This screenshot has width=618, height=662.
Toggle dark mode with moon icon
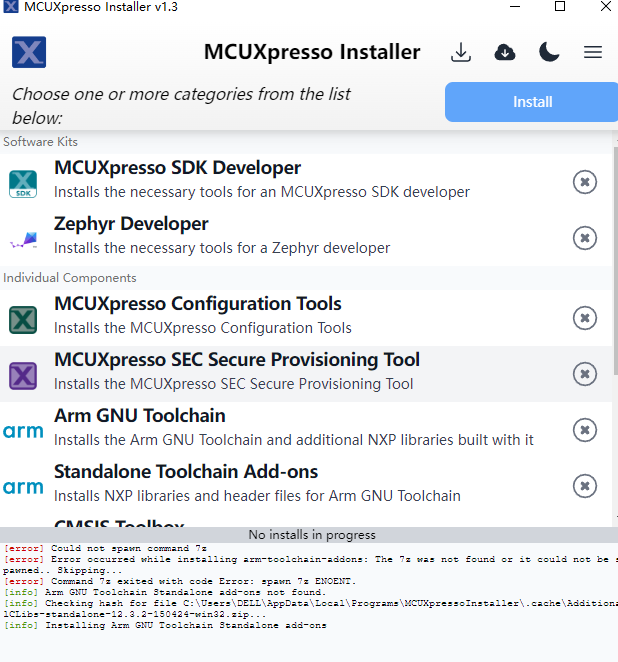549,53
